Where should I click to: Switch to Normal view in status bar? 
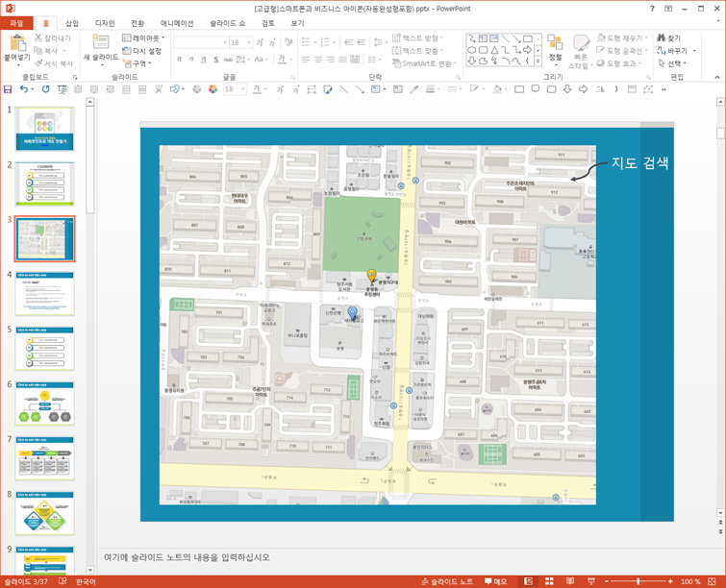tap(528, 581)
